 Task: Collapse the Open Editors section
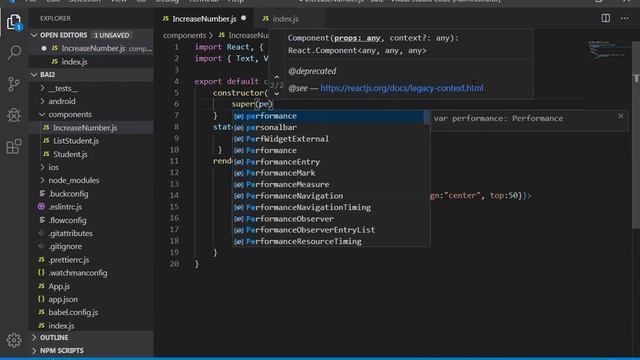(x=34, y=35)
